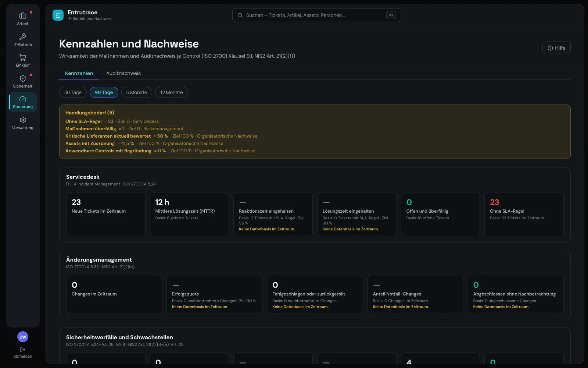Focus the Suchen search field

point(316,15)
